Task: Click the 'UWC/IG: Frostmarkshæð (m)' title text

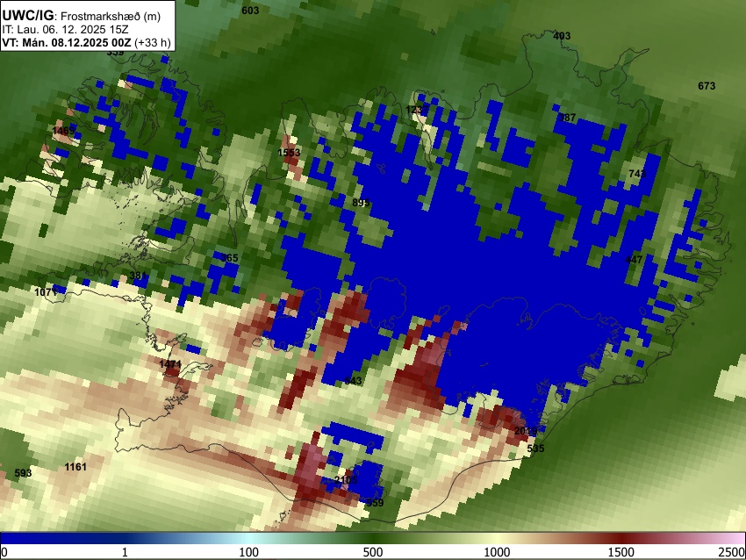Action: tap(82, 16)
